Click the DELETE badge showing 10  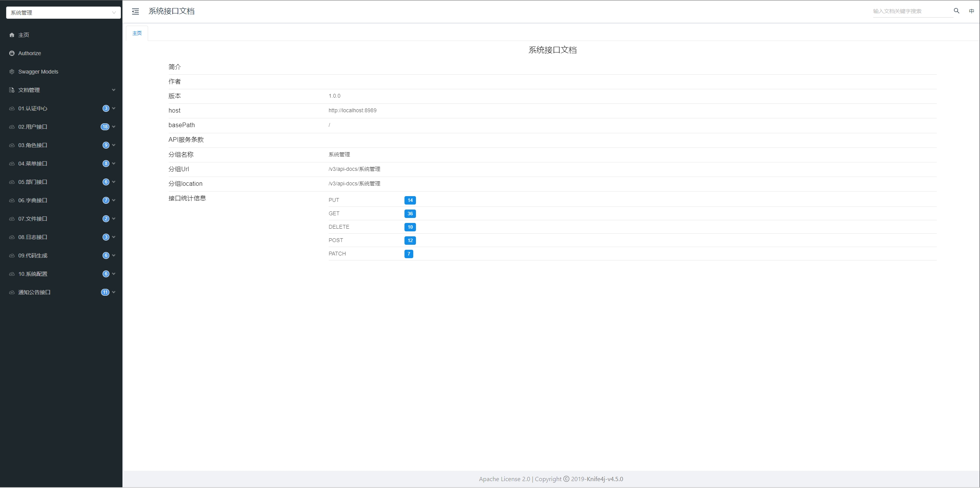(409, 226)
